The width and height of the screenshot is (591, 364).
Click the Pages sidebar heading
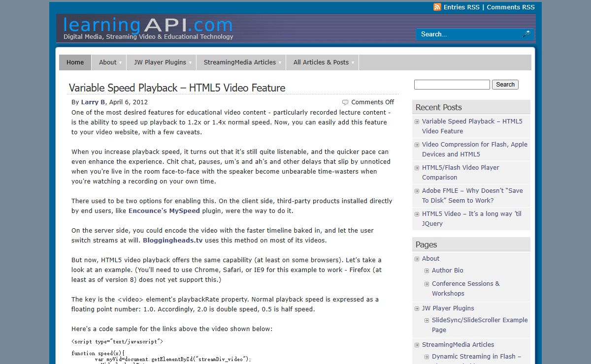[x=427, y=244]
